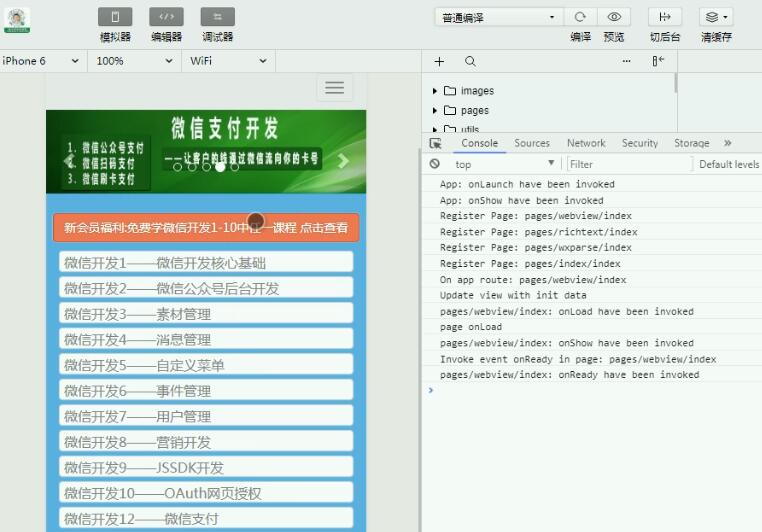
Task: Click the 微信支付开发 banner image
Action: (x=206, y=152)
